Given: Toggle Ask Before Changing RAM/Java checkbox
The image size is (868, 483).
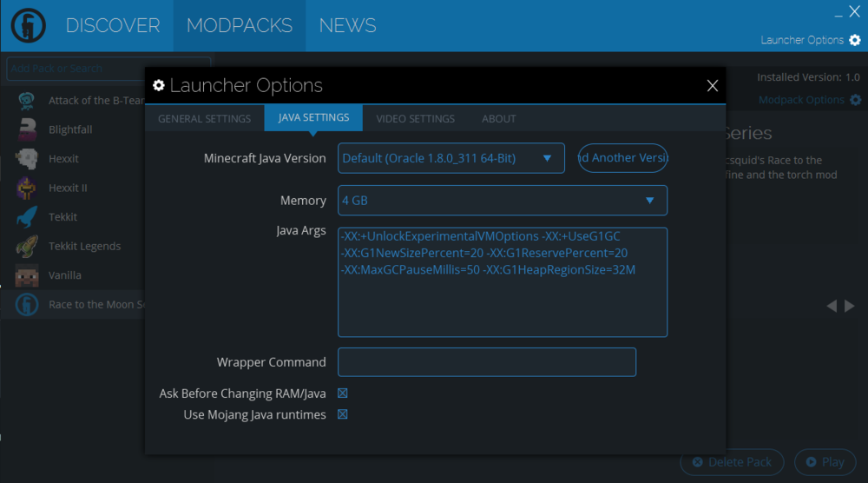Looking at the screenshot, I should pyautogui.click(x=343, y=394).
